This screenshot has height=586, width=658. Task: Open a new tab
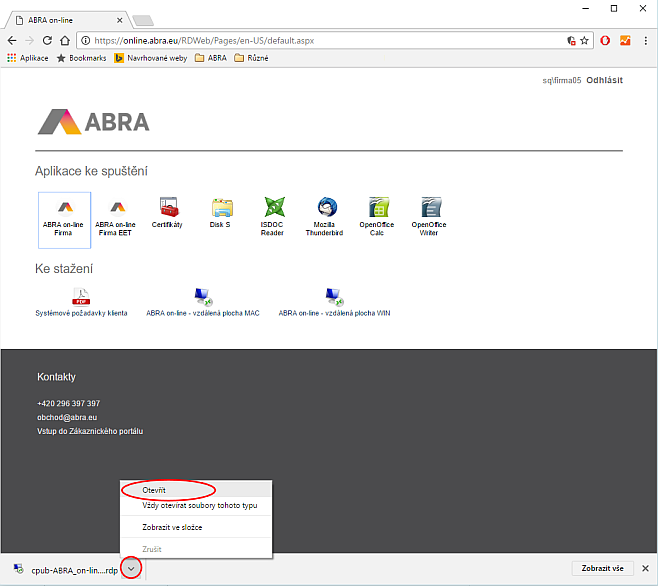[x=143, y=20]
